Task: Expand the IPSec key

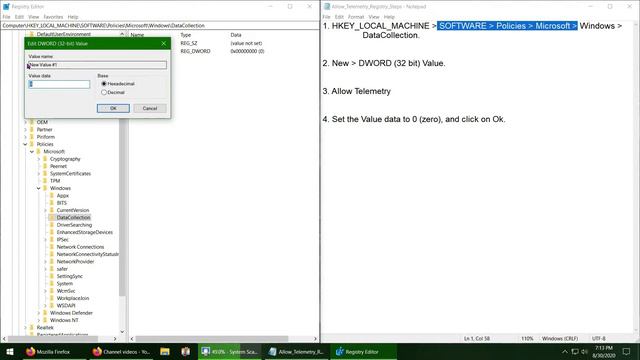Action: coord(45,240)
